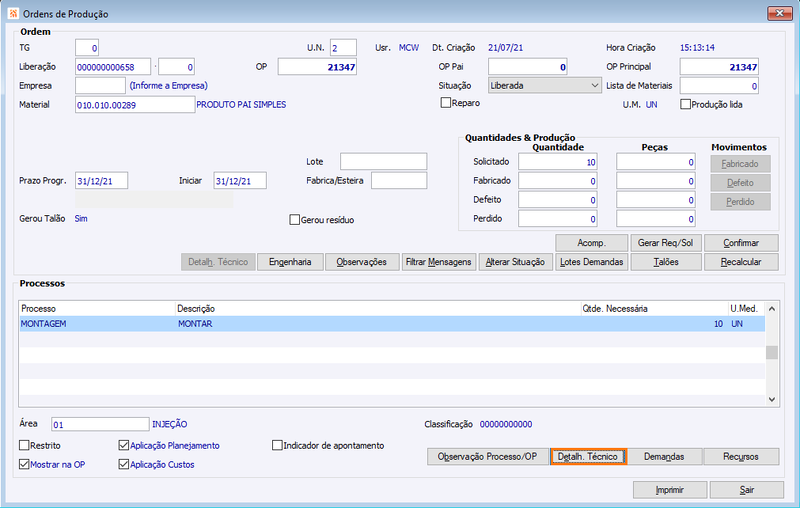The width and height of the screenshot is (800, 508).
Task: Click the process list scroll up arrow
Action: point(772,309)
